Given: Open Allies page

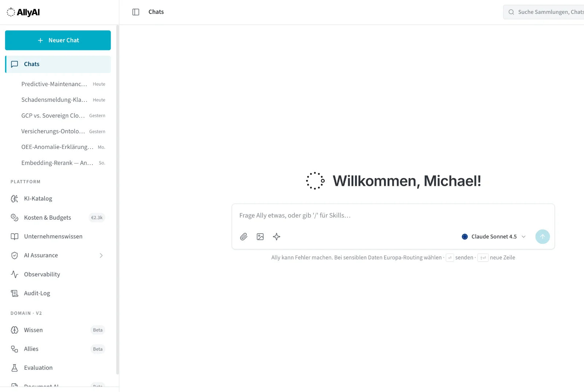Looking at the screenshot, I should (x=58, y=349).
